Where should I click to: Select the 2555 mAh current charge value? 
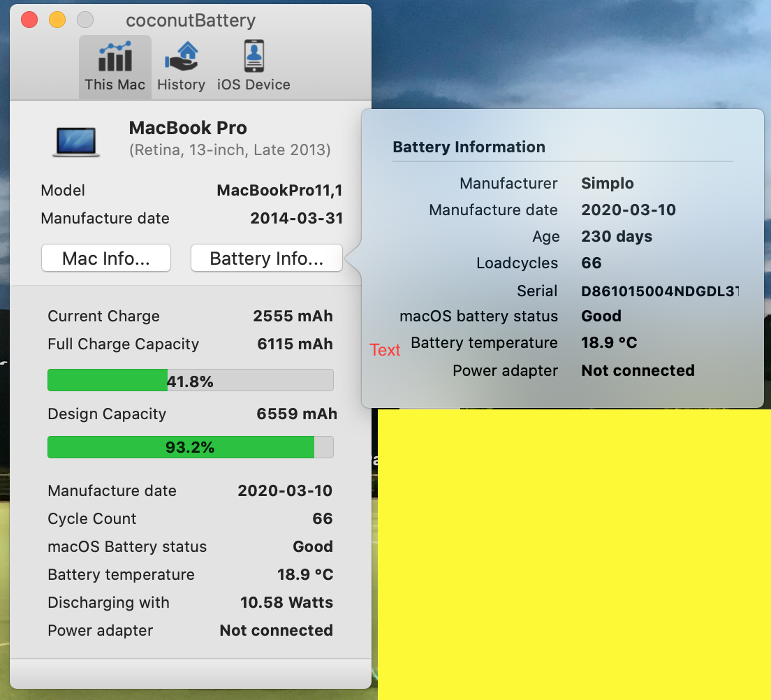click(293, 316)
